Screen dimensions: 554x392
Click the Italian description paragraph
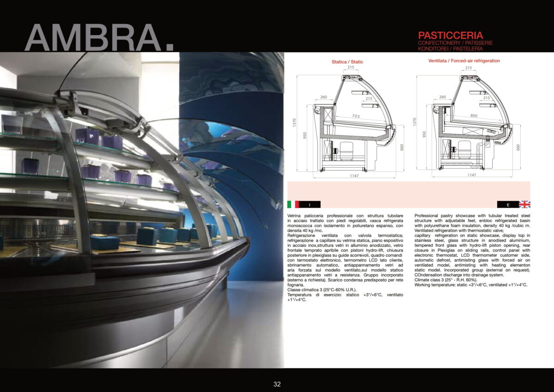coord(345,257)
